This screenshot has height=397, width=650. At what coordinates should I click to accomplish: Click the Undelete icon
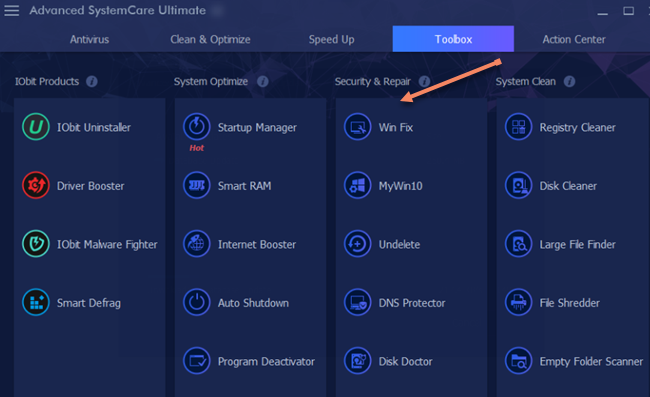click(357, 244)
